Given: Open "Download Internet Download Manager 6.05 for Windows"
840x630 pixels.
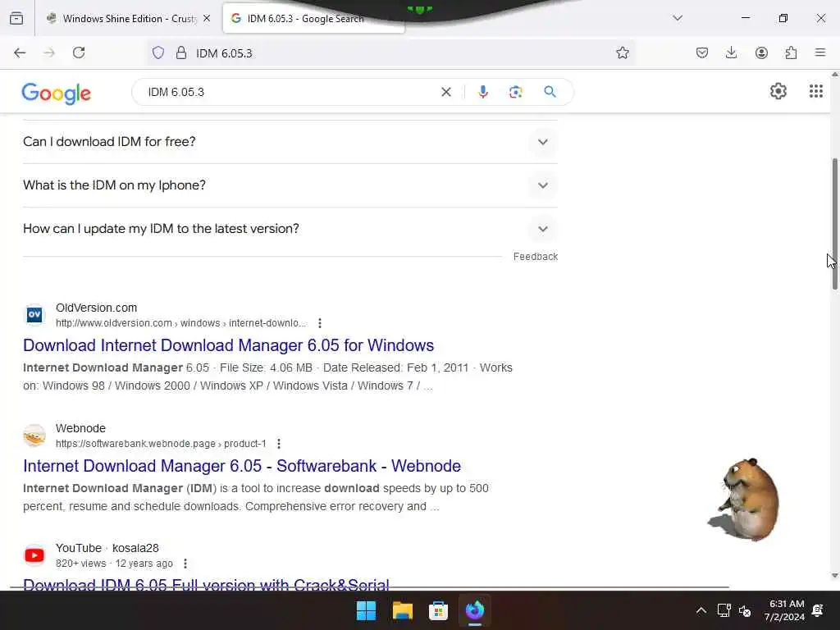Looking at the screenshot, I should (x=228, y=345).
